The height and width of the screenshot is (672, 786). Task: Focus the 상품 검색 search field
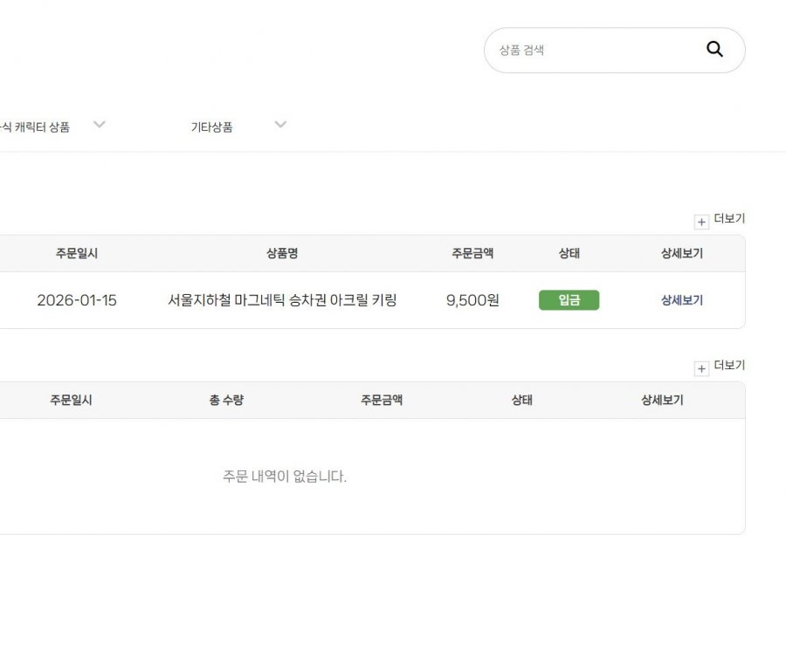594,51
